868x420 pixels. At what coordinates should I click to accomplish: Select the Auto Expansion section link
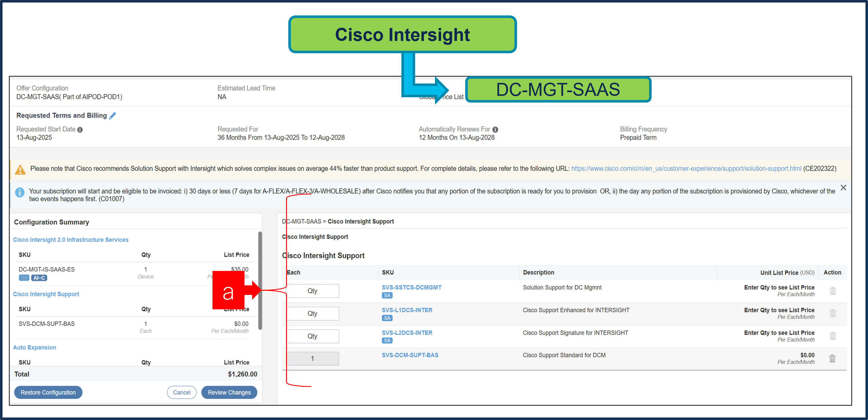[x=34, y=347]
